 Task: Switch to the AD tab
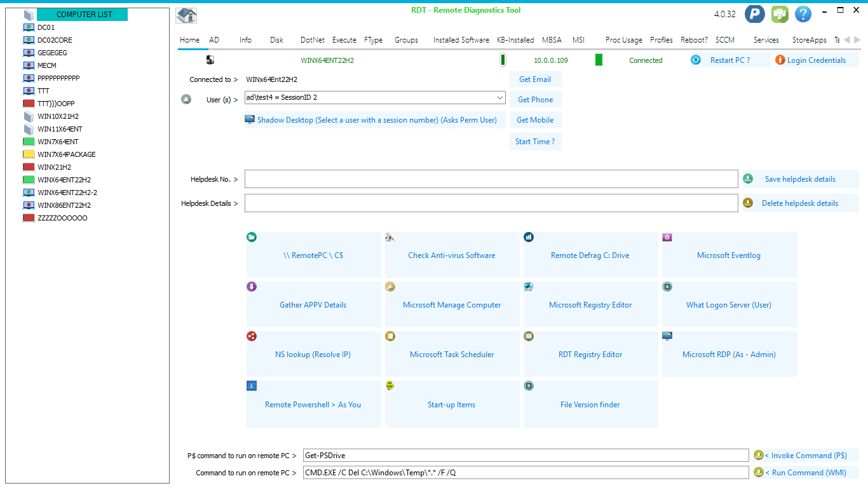(x=214, y=39)
